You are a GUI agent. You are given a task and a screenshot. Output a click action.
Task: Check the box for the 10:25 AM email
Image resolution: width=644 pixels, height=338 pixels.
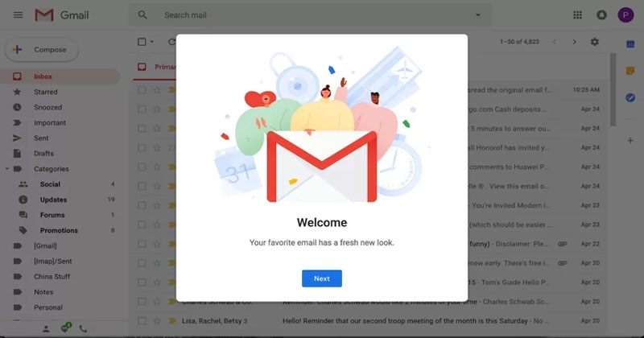tap(142, 89)
